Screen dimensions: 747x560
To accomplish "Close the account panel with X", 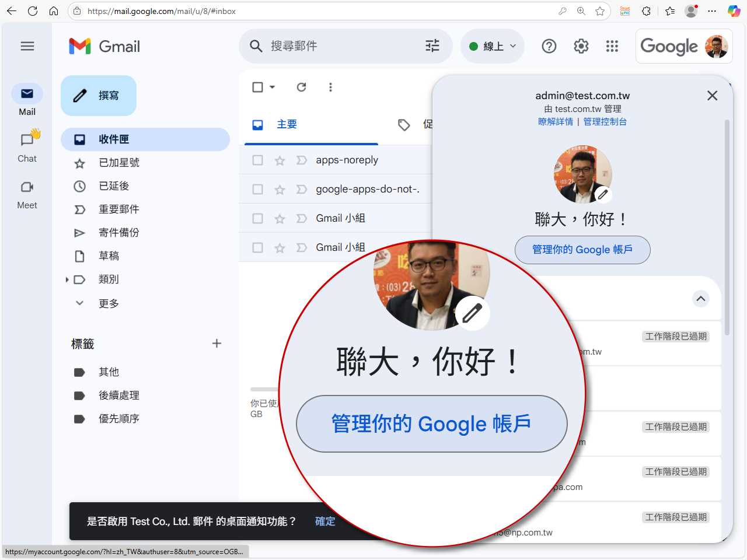I will click(712, 96).
